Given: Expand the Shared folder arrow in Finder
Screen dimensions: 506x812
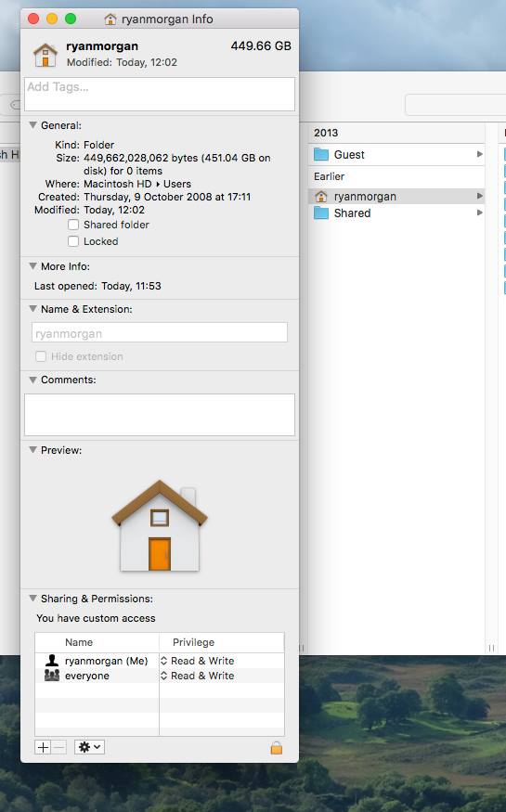Looking at the screenshot, I should click(480, 213).
